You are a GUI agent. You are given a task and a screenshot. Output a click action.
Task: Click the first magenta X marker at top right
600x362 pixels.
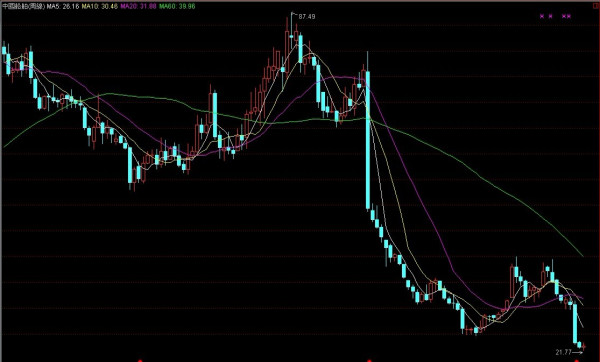[x=541, y=16]
